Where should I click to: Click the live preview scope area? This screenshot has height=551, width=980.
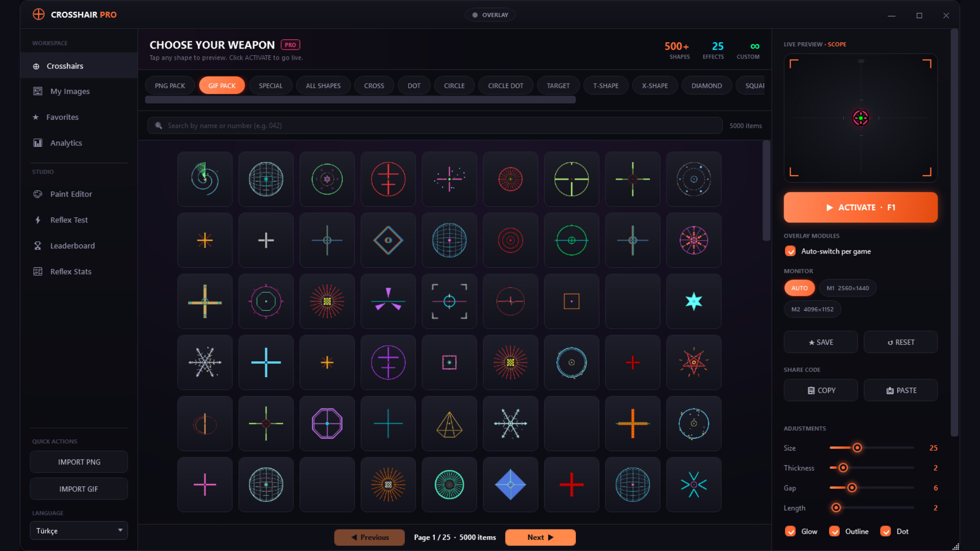[861, 118]
